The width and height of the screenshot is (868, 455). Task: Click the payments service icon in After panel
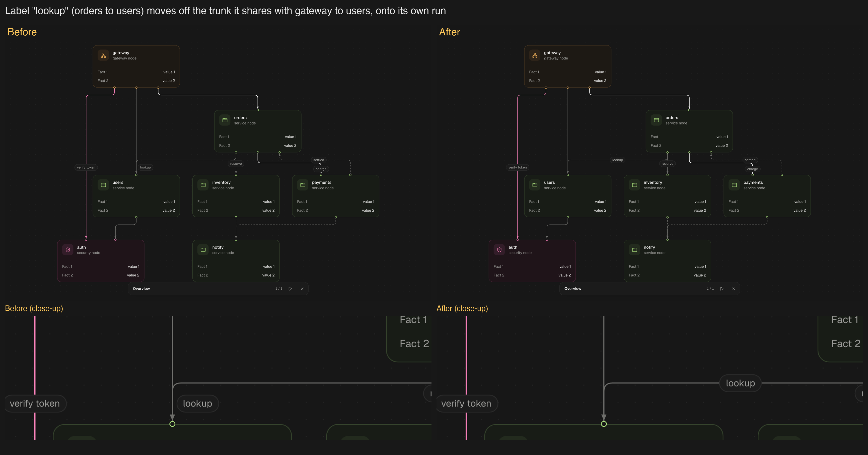[734, 185]
